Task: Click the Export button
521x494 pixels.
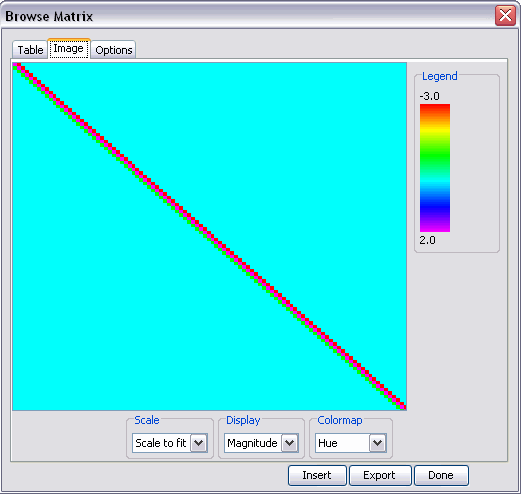Action: coord(380,475)
